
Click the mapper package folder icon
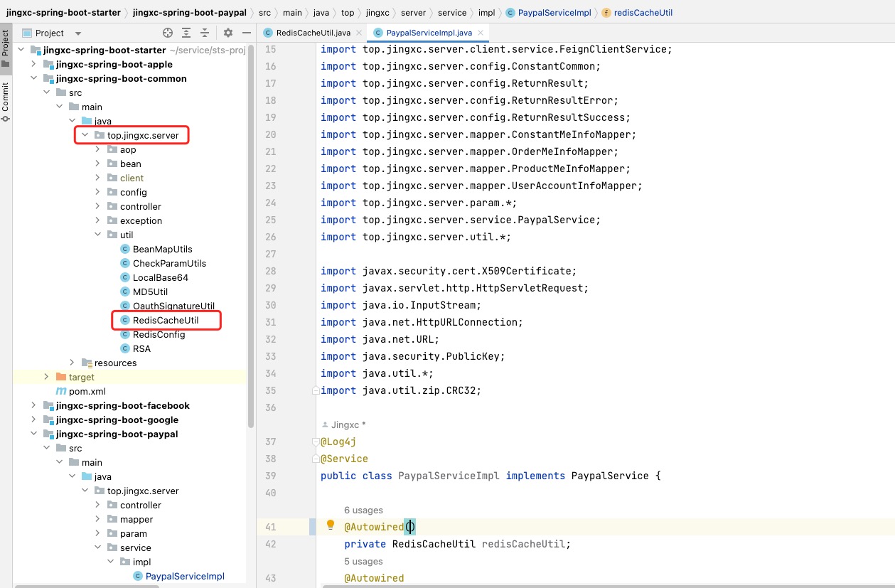[112, 519]
